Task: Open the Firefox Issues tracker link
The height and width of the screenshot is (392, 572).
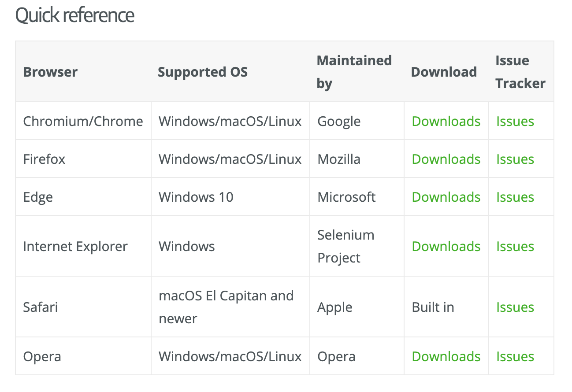Action: [515, 159]
